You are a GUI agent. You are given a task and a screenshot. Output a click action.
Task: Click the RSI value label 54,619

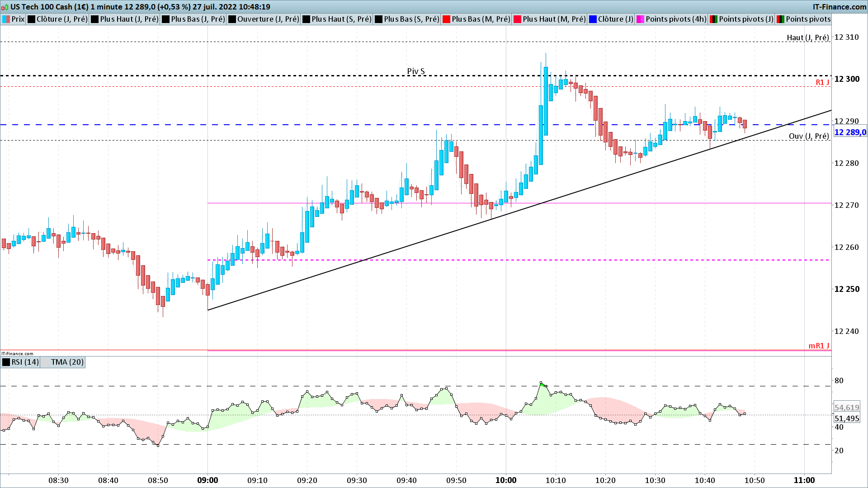coord(847,408)
